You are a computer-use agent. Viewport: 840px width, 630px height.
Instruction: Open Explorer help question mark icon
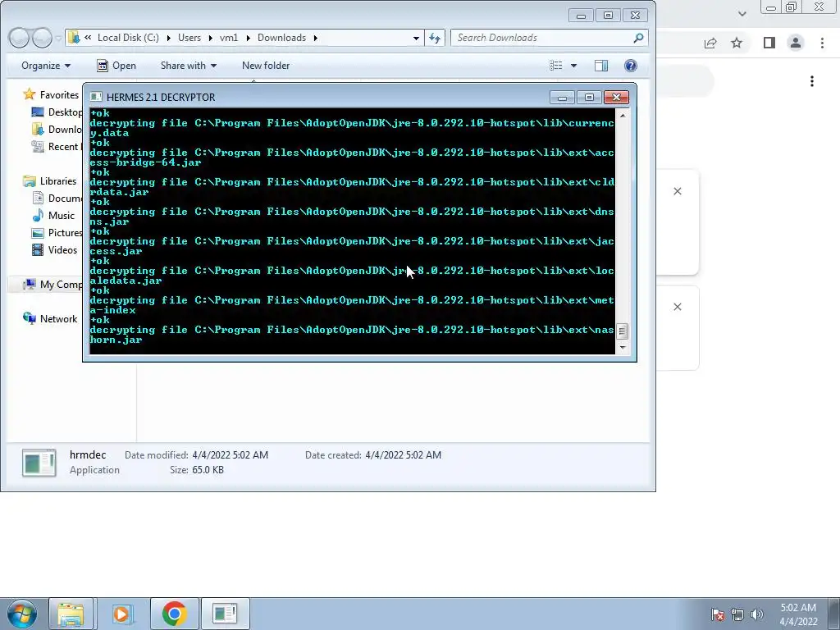[x=631, y=66]
